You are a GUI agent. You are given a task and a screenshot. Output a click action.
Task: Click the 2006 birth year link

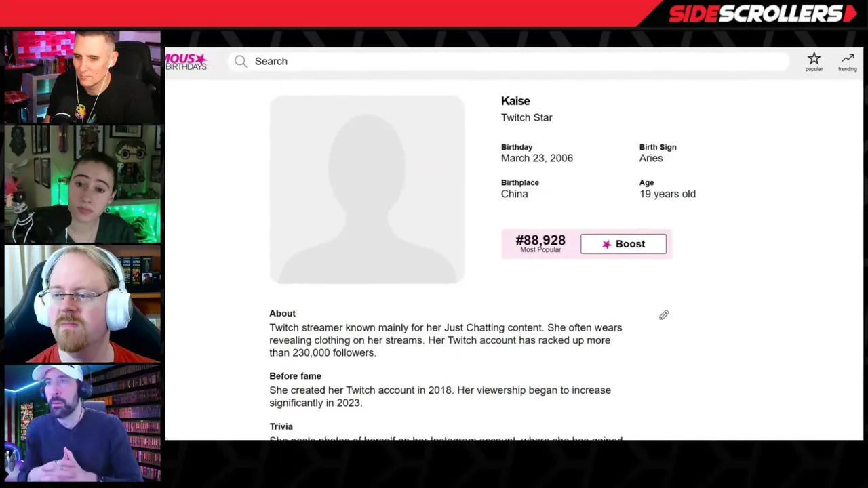pos(561,158)
